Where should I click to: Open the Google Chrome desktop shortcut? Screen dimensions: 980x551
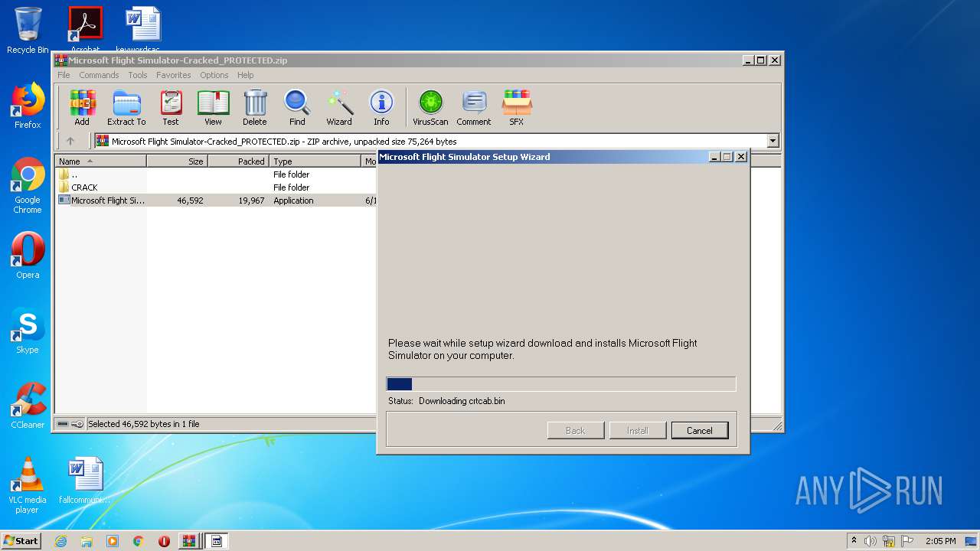coord(28,186)
